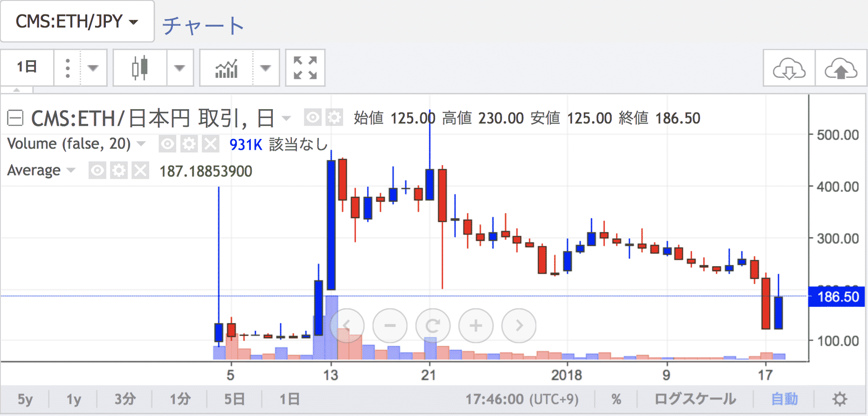Toggle visibility of the CMS:ETH series
868x416 pixels.
(x=312, y=118)
